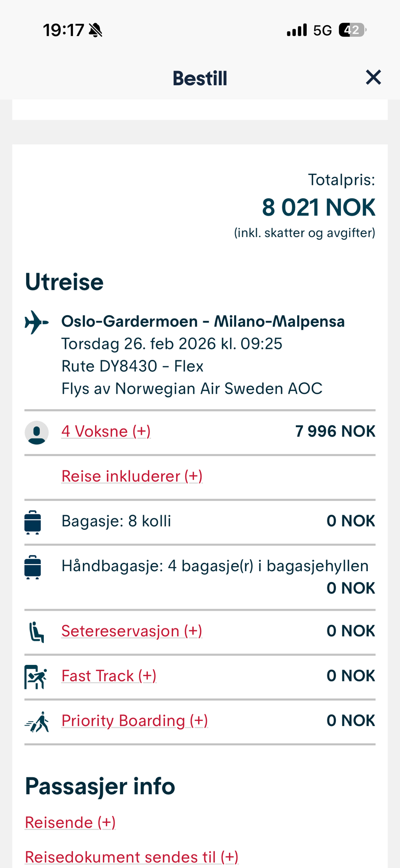
Task: Open Reisende passenger list
Action: (x=70, y=822)
